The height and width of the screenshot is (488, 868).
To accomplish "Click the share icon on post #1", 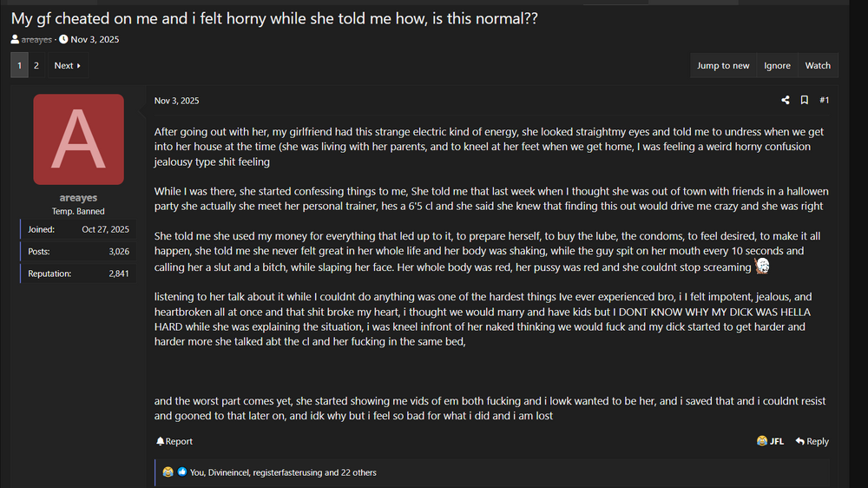I will tap(786, 101).
